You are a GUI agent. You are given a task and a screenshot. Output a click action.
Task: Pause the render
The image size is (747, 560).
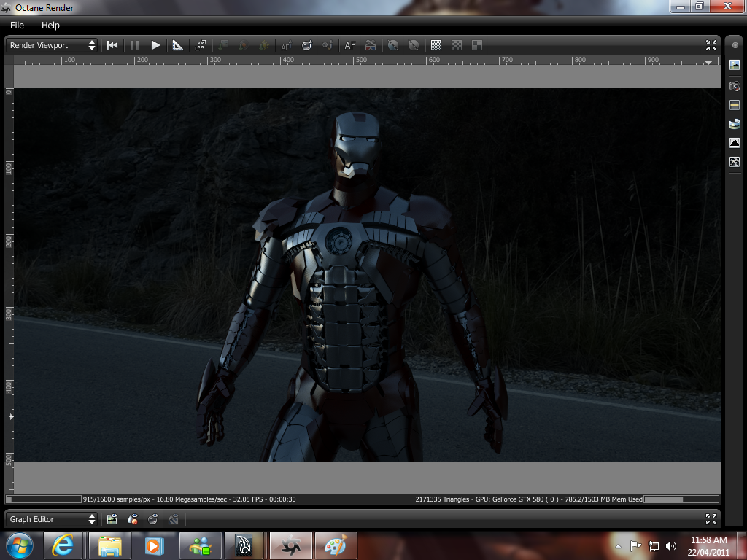tap(135, 45)
